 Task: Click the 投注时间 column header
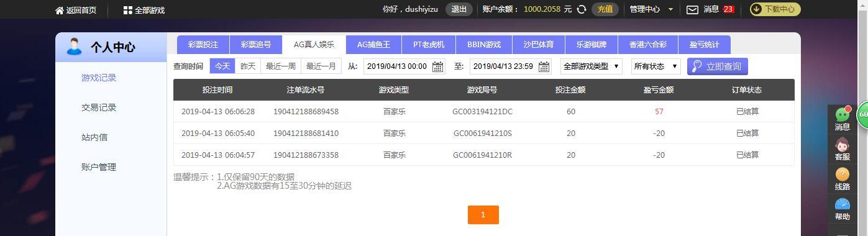click(217, 90)
